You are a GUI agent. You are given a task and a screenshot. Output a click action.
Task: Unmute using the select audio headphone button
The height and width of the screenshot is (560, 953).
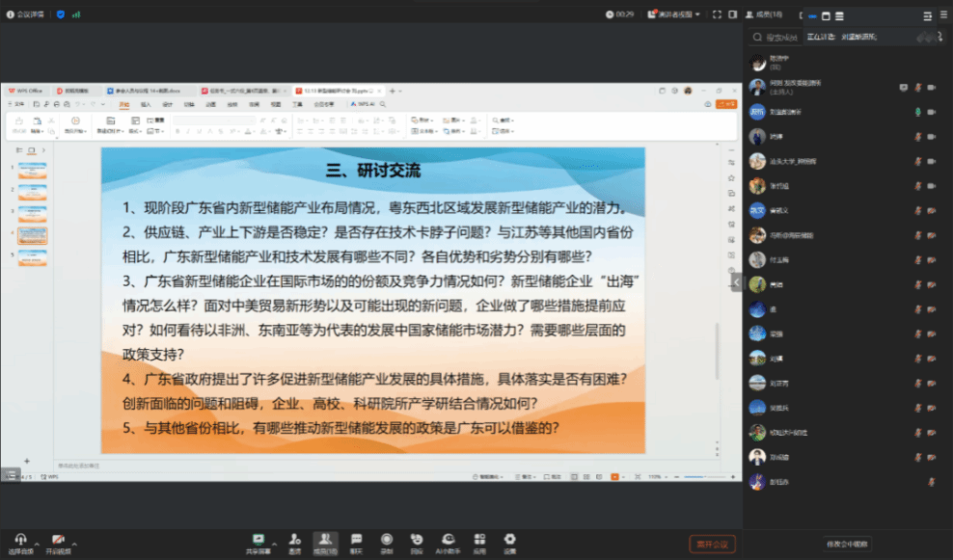coord(19,541)
